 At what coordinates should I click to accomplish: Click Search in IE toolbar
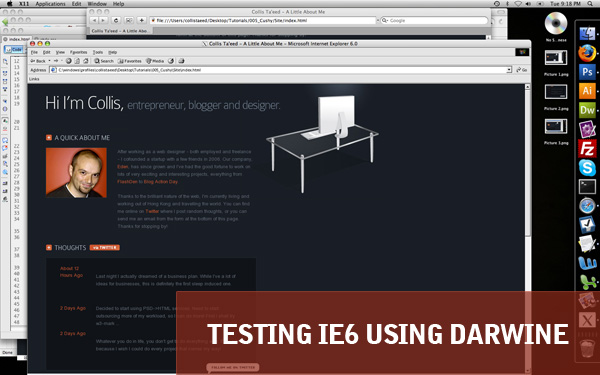pos(104,61)
